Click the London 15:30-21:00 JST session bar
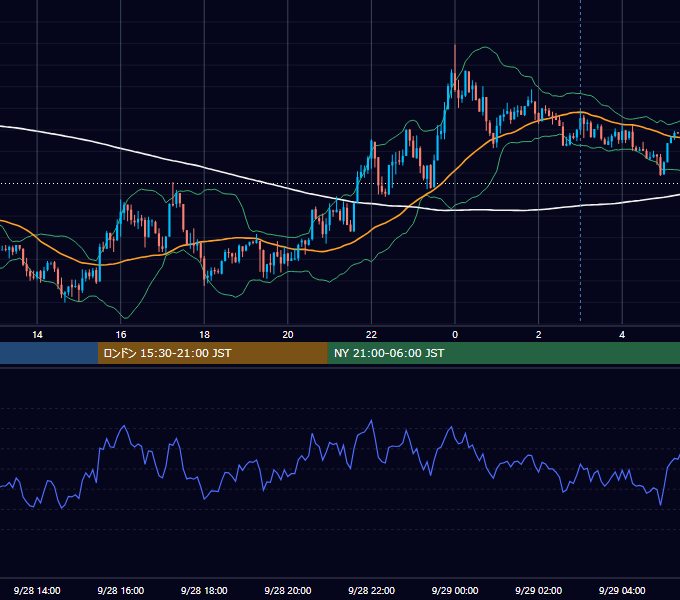Image resolution: width=680 pixels, height=600 pixels. tap(212, 353)
